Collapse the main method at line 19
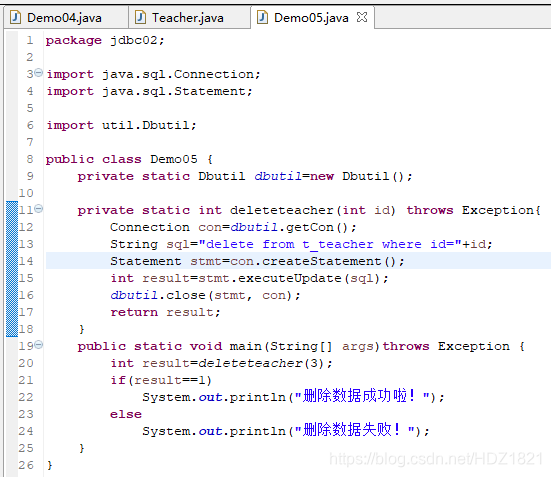 click(x=39, y=344)
